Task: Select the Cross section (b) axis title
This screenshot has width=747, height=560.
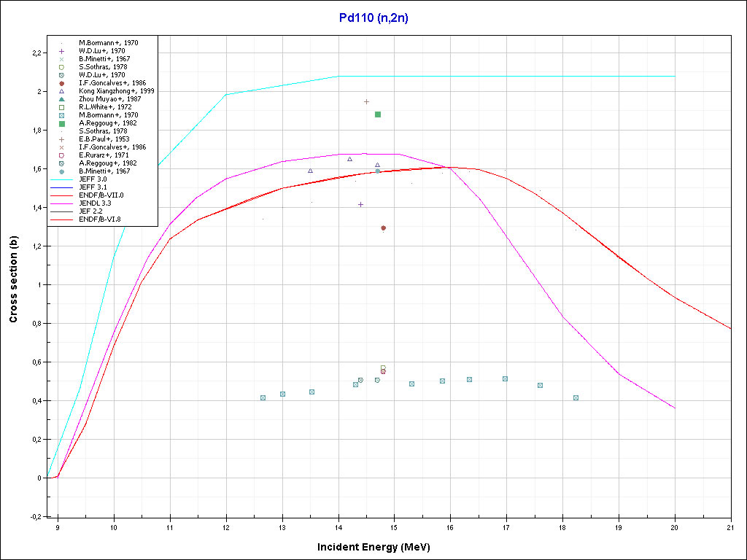Action: click(x=14, y=280)
